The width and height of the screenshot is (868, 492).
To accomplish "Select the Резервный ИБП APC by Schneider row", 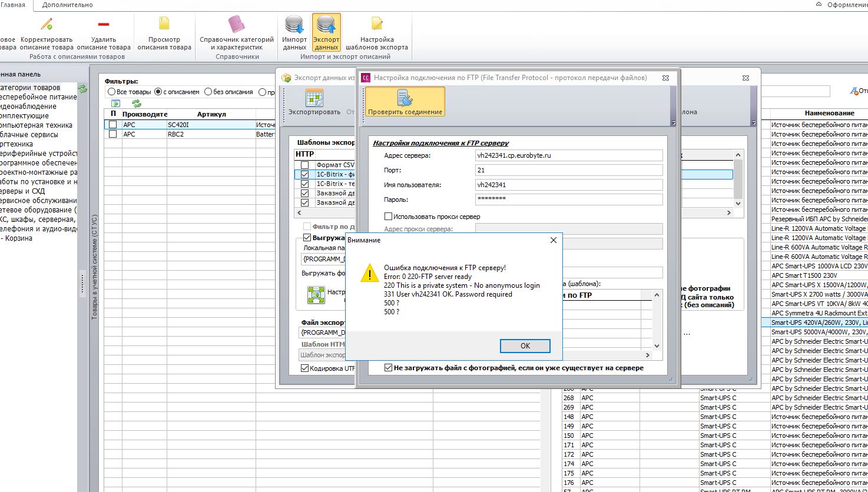I will (x=819, y=219).
